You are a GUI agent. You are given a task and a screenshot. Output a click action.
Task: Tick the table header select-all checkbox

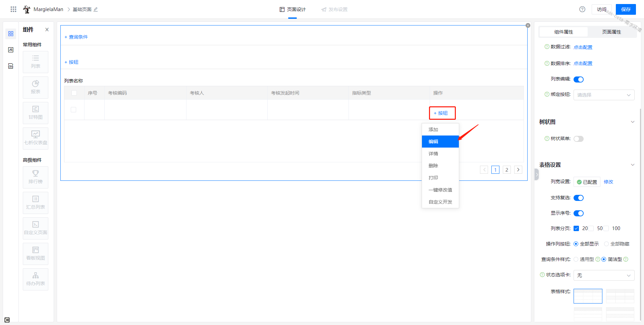[74, 93]
